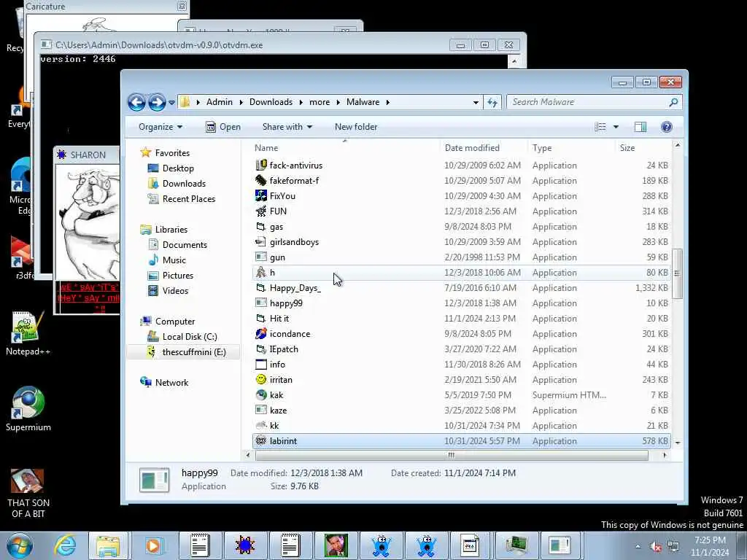The width and height of the screenshot is (747, 560).
Task: Select the h file icon
Action: click(260, 273)
